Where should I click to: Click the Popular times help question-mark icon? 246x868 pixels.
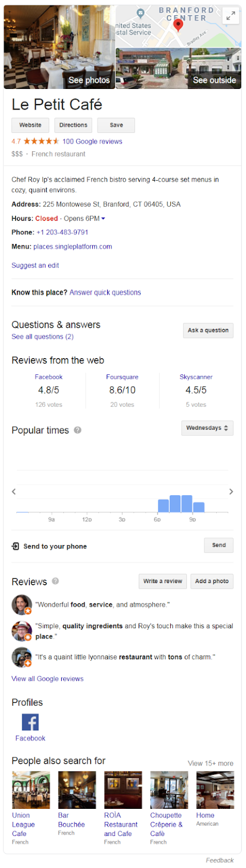pos(77,430)
